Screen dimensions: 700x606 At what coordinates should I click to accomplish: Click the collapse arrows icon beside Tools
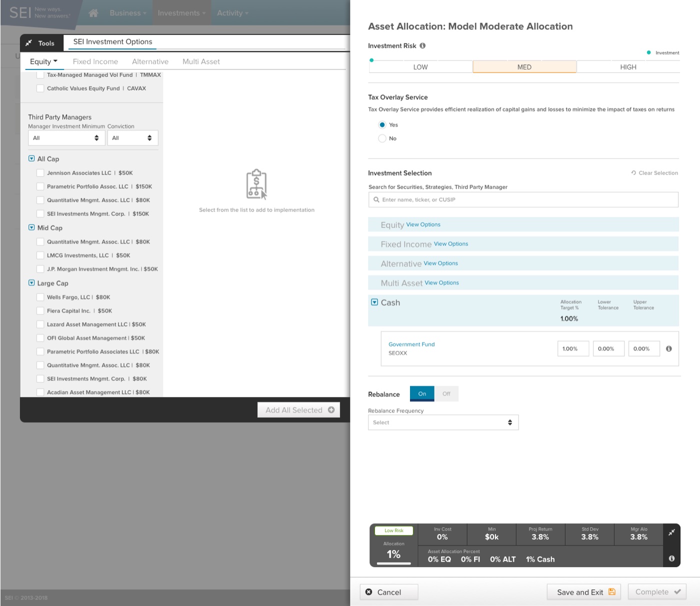29,43
